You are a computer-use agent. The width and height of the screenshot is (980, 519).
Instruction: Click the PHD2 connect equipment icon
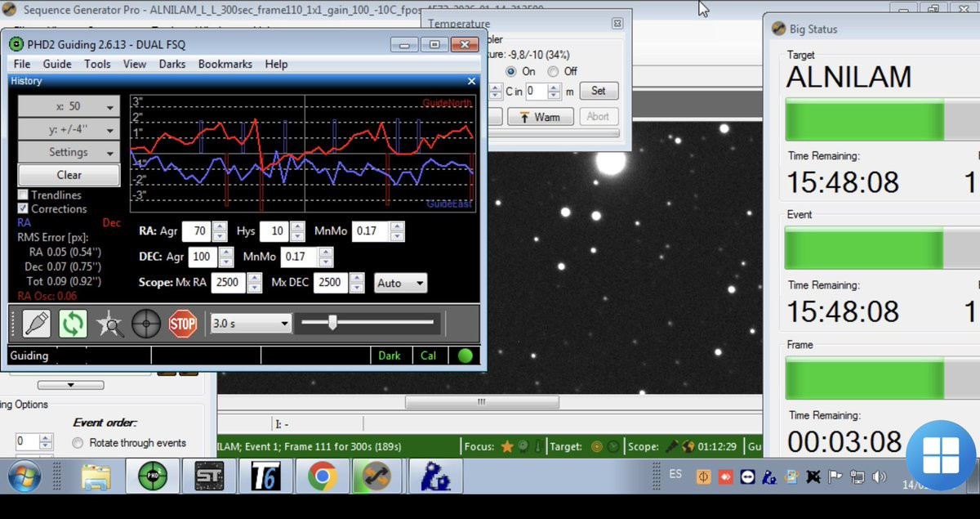36,324
